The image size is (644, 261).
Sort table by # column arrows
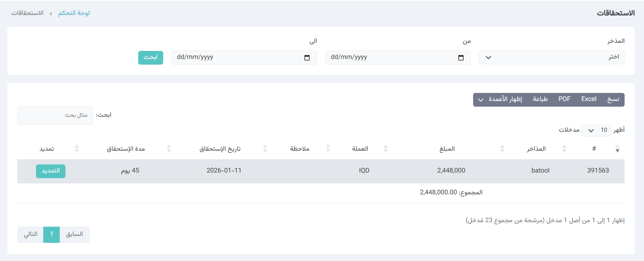click(x=617, y=149)
